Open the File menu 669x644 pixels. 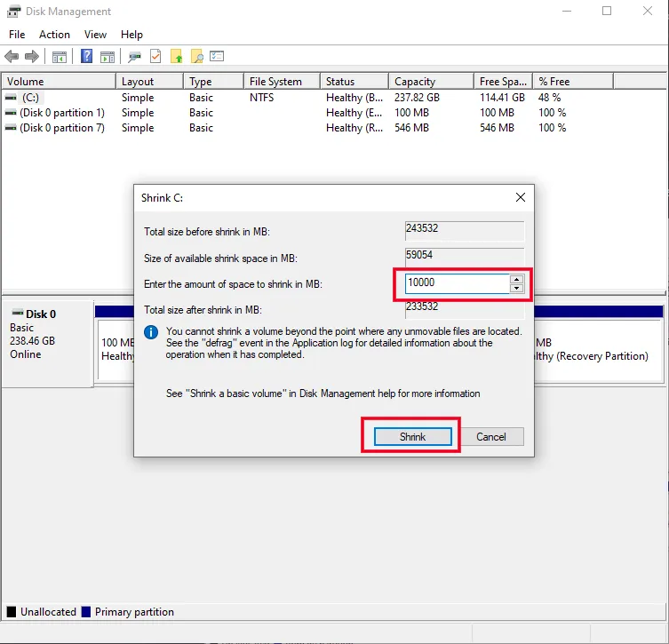(x=17, y=35)
